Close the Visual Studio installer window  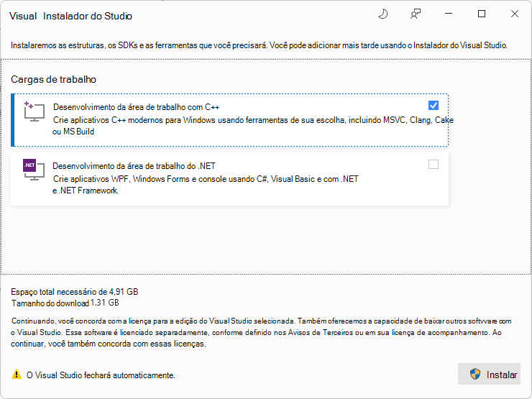[x=514, y=14]
